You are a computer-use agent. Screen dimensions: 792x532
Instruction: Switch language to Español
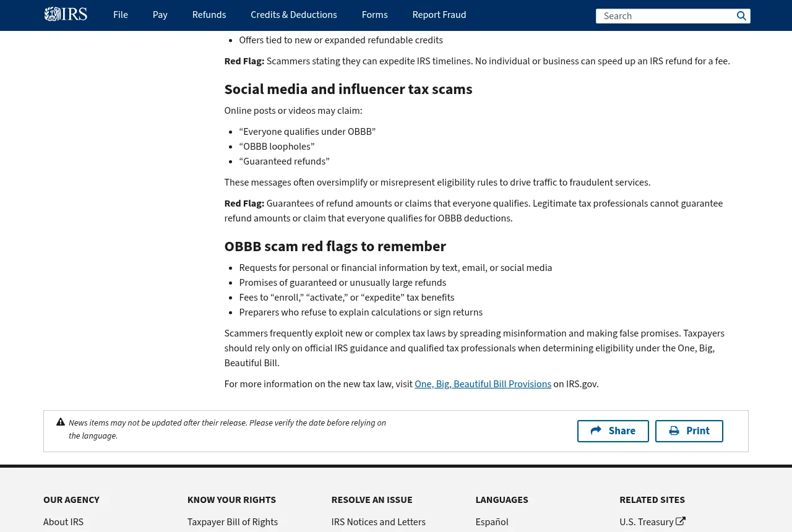coord(492,522)
